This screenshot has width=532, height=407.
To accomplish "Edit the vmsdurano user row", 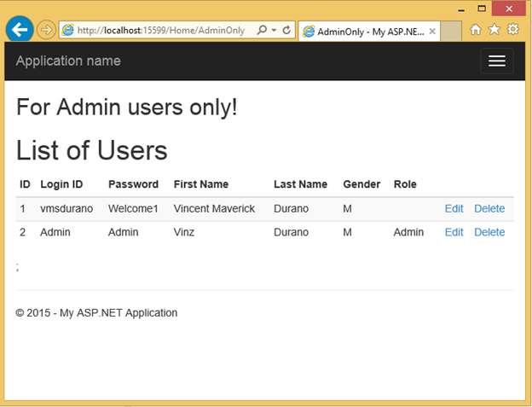I will 454,209.
